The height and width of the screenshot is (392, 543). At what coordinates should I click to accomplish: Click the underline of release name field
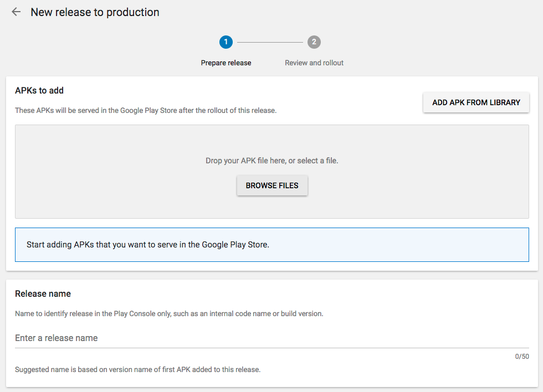click(x=271, y=348)
